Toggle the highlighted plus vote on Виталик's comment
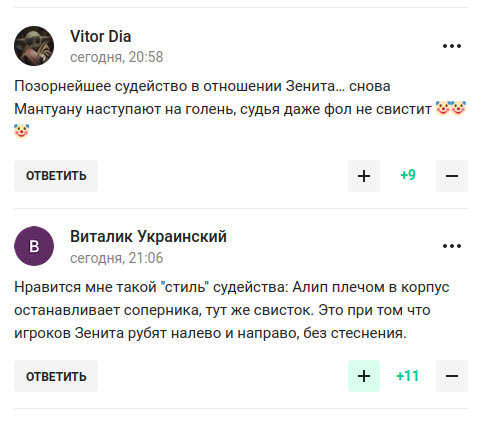This screenshot has height=425, width=492. (x=364, y=376)
